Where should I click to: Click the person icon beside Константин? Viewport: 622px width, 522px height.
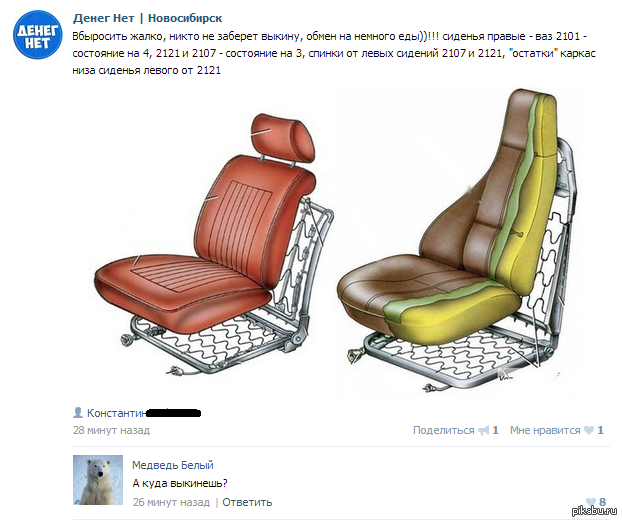click(78, 413)
